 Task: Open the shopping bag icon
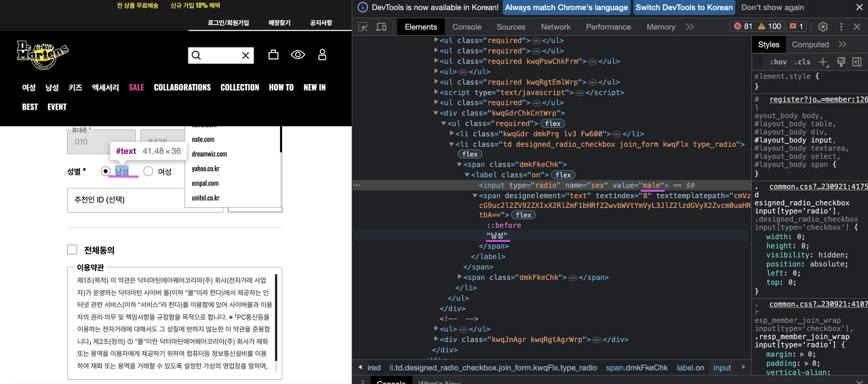click(273, 55)
